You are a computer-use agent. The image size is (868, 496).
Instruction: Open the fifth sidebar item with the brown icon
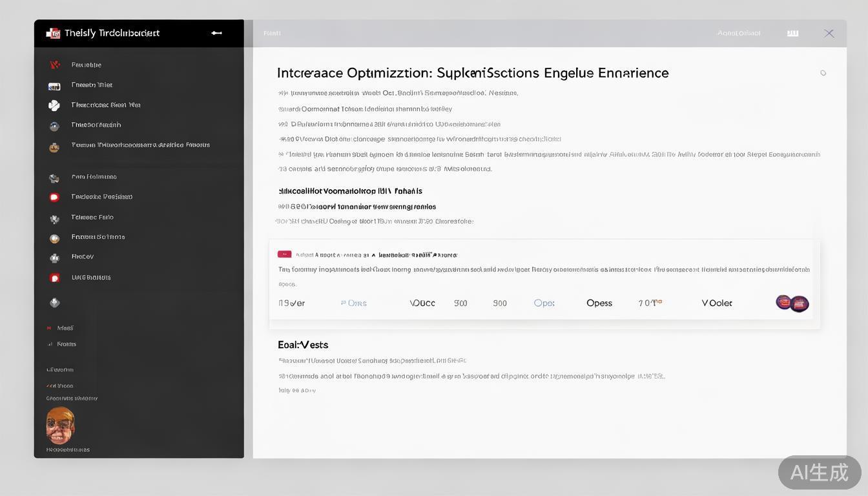(54, 147)
